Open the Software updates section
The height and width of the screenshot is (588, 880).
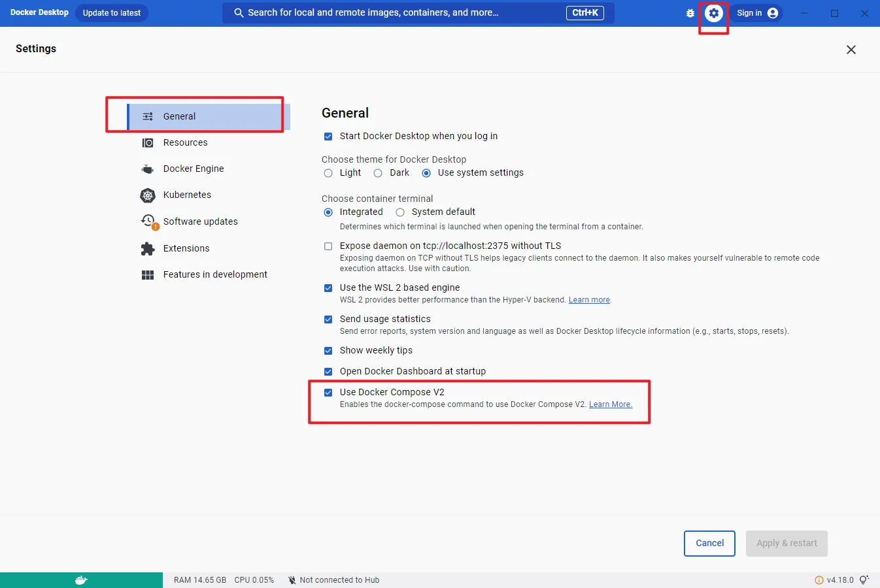point(209,221)
